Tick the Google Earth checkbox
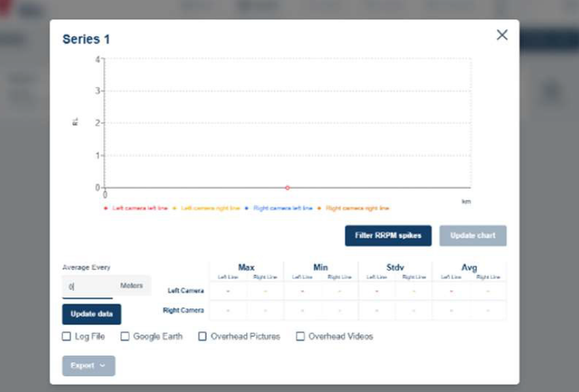 click(125, 336)
